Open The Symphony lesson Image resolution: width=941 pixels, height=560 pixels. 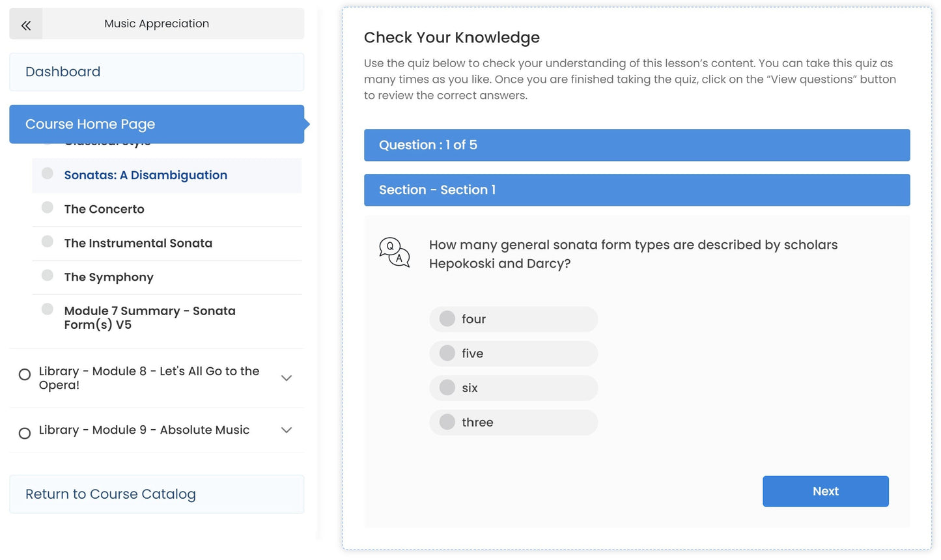(109, 277)
